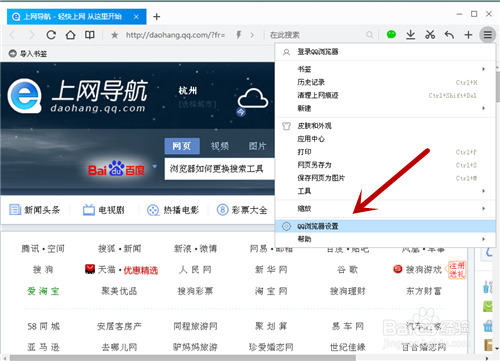Open the 58同城 link

pos(43,326)
